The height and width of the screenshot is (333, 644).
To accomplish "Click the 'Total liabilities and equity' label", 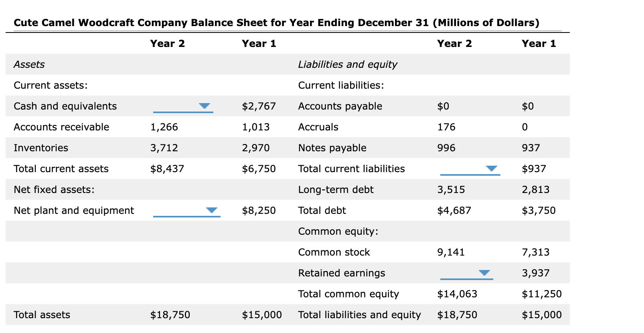I will [x=360, y=315].
